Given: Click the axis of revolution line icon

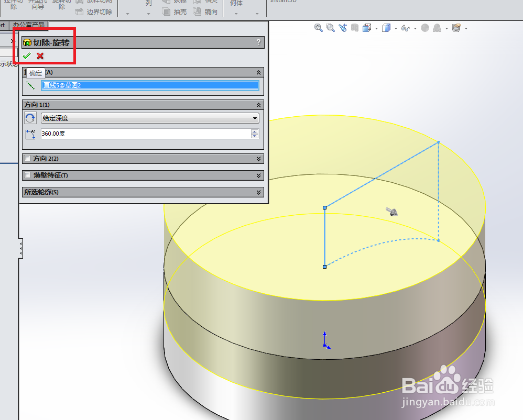Looking at the screenshot, I should (30, 85).
